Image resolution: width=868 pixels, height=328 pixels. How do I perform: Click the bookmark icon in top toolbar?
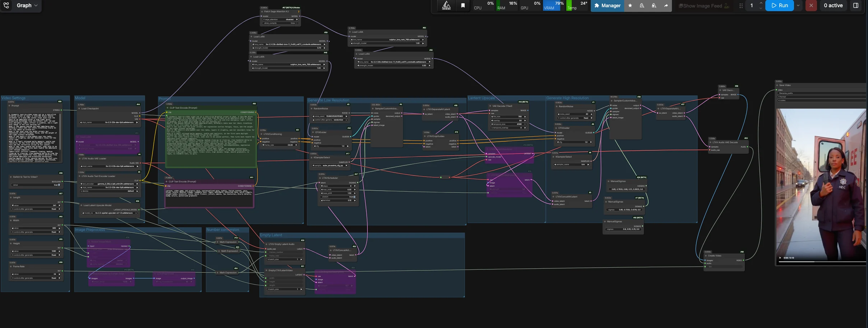pyautogui.click(x=463, y=5)
